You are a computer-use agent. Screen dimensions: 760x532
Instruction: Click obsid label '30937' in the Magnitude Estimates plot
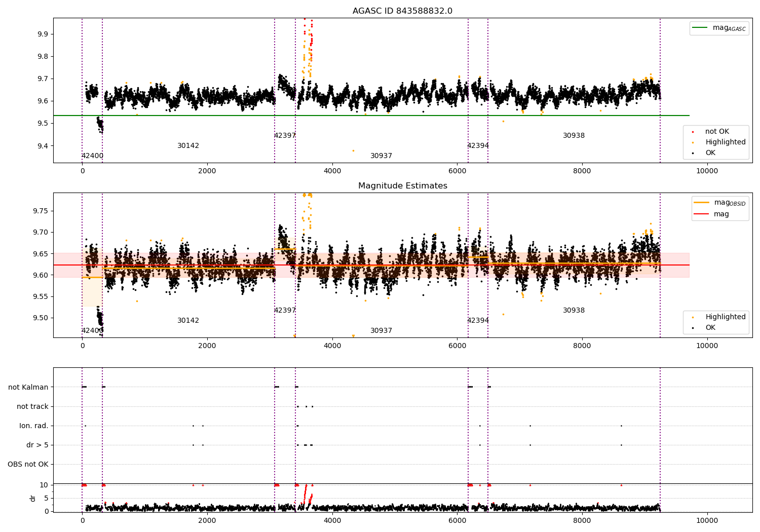381,331
